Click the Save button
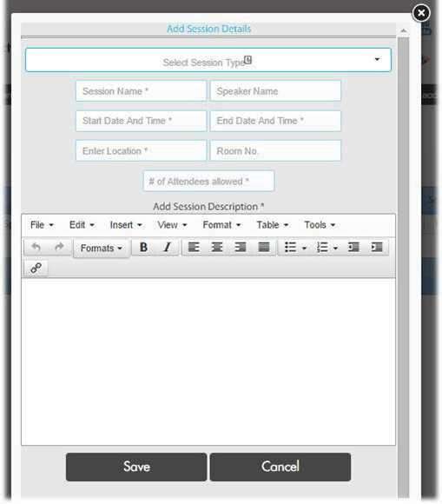The height and width of the screenshot is (504, 442). point(136,467)
